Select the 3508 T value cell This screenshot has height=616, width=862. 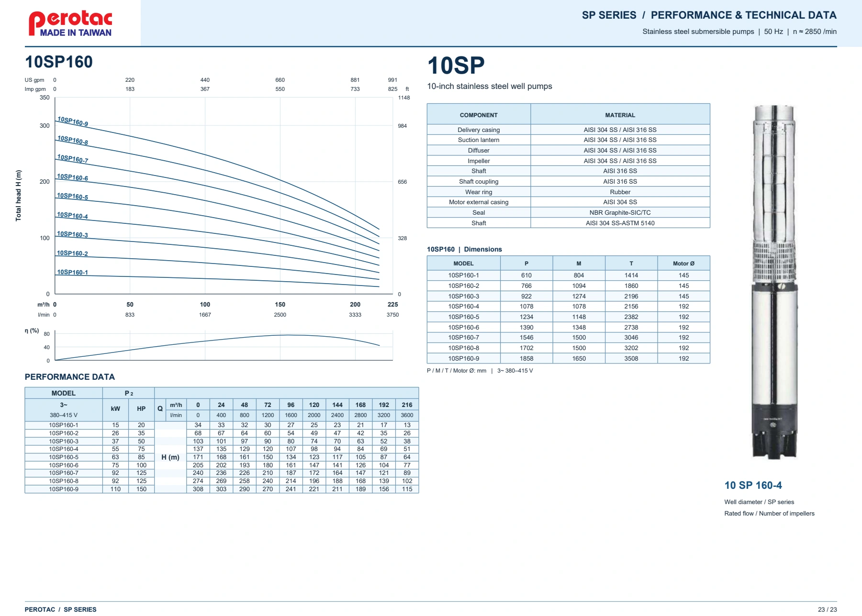point(631,359)
